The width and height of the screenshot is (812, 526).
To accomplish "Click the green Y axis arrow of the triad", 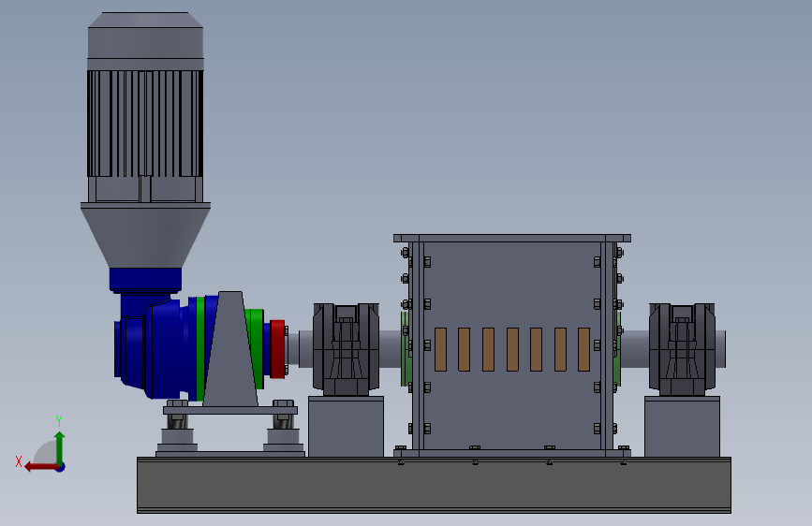I will click(x=60, y=447).
